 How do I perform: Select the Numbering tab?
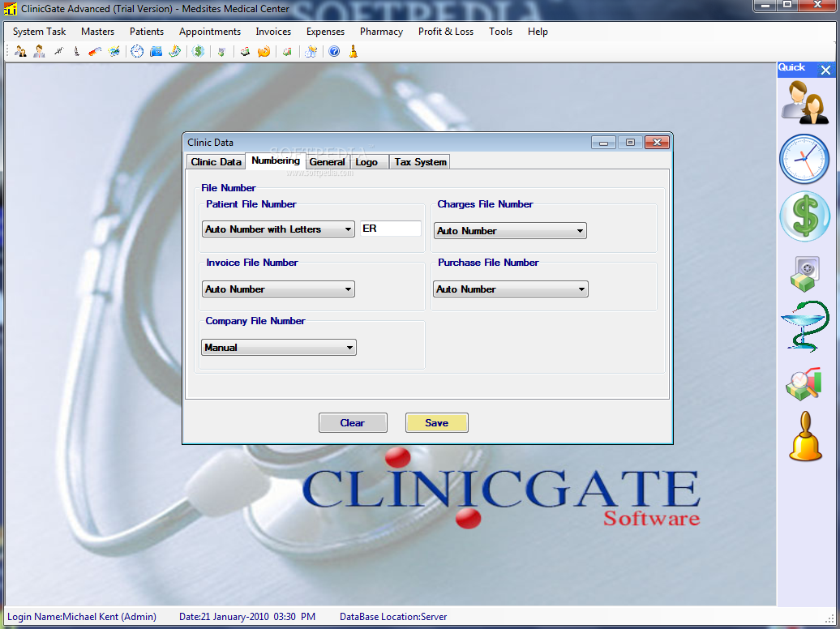point(276,160)
